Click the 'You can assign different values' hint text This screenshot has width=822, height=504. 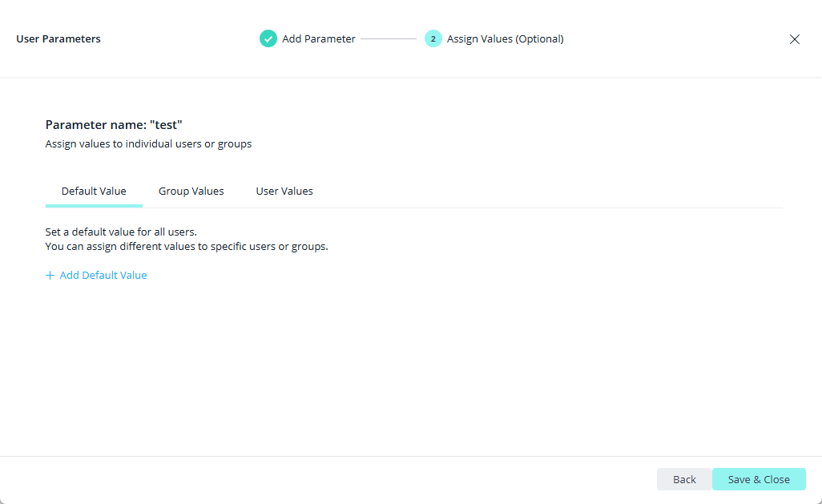tap(187, 246)
